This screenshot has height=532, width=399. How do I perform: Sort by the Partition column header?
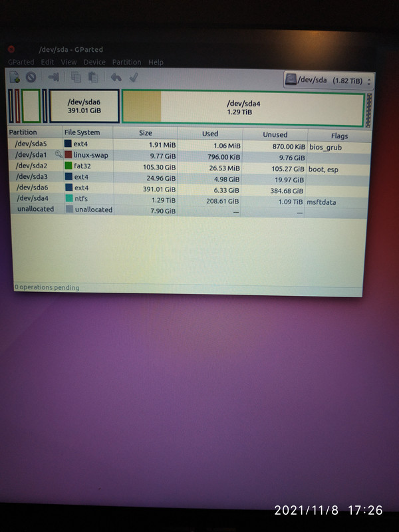click(35, 132)
